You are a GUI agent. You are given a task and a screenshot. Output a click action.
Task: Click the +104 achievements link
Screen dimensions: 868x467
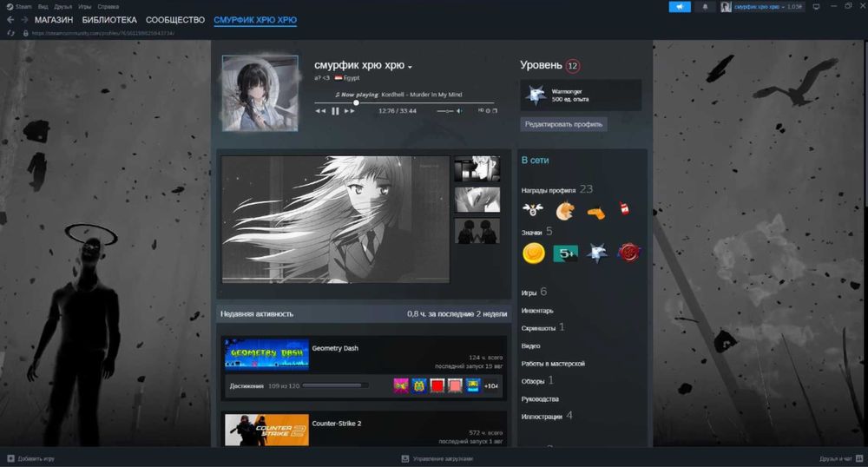(x=491, y=385)
